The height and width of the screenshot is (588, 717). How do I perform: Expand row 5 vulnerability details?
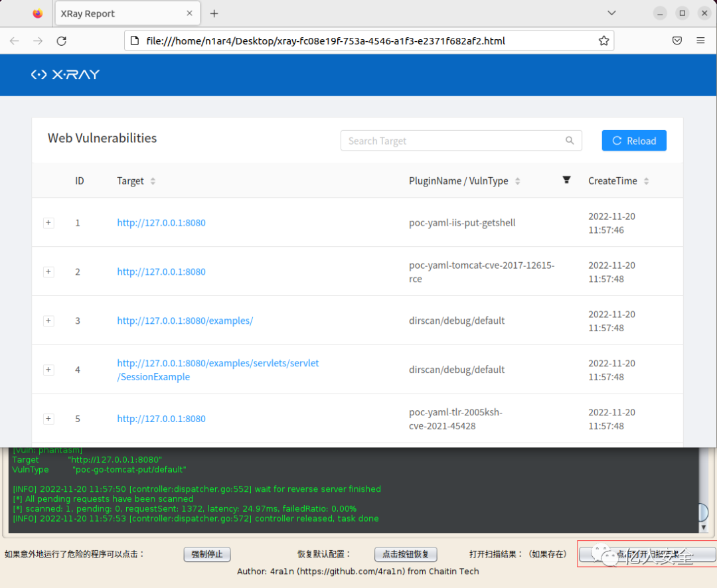tap(48, 418)
